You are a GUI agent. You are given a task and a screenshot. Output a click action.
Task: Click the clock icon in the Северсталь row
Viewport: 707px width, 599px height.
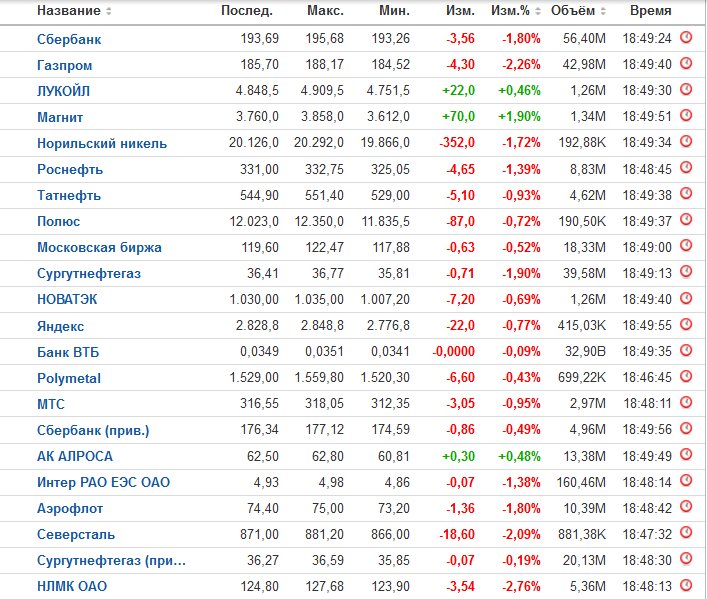point(686,533)
